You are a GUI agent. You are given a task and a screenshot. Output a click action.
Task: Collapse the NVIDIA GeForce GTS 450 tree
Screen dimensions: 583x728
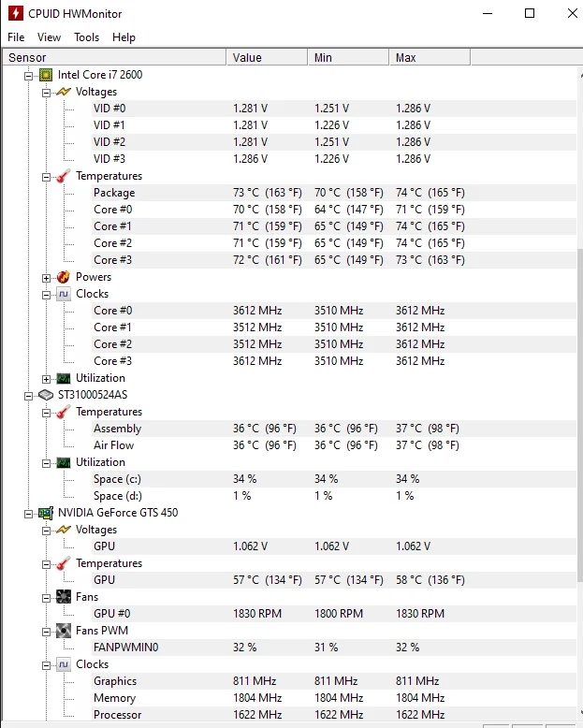click(x=29, y=514)
